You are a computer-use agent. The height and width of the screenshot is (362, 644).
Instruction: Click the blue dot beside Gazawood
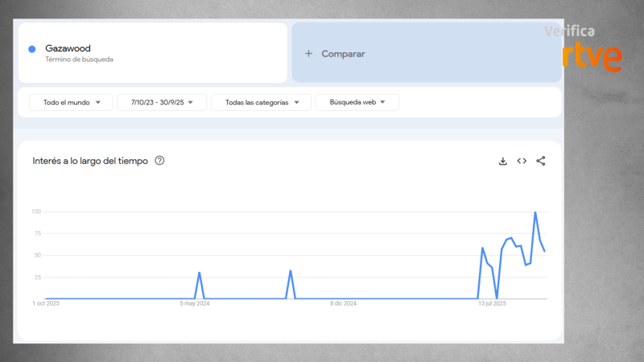coord(32,49)
